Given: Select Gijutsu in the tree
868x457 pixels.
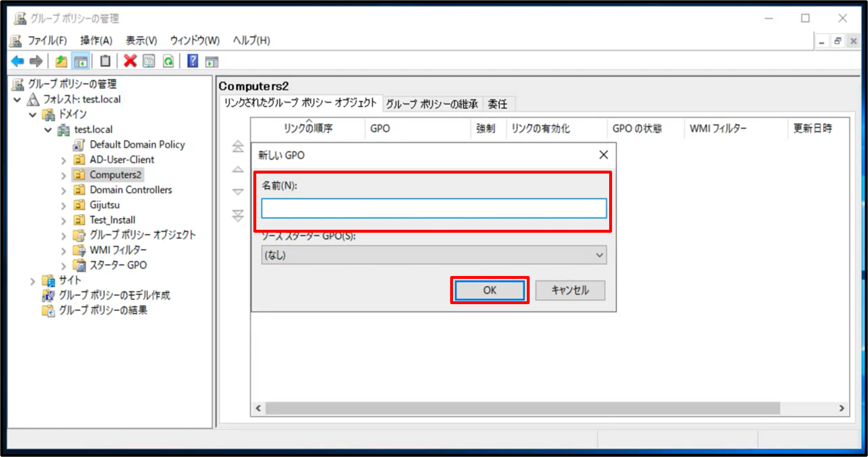Looking at the screenshot, I should (104, 205).
